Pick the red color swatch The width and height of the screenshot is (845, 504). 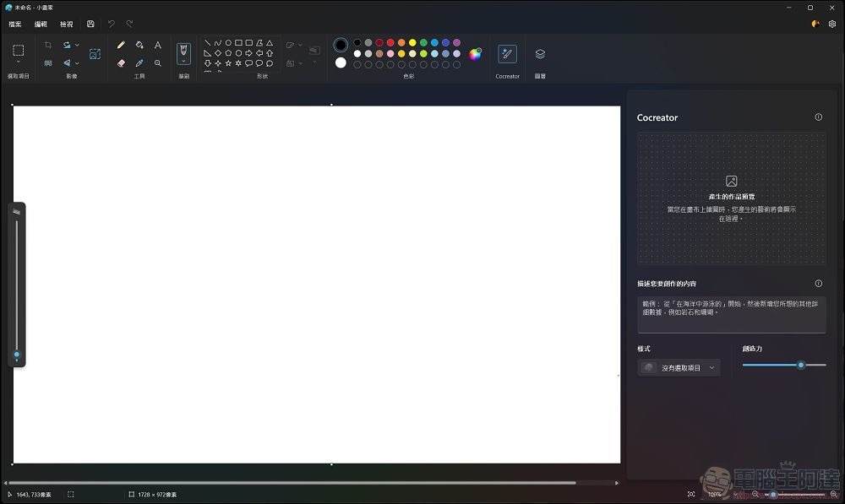pos(390,42)
